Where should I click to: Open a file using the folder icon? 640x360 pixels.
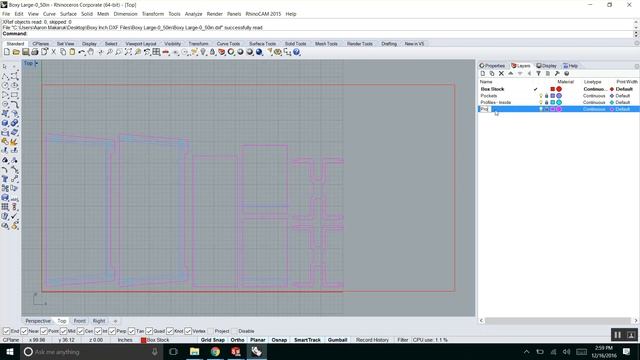[x=16, y=52]
